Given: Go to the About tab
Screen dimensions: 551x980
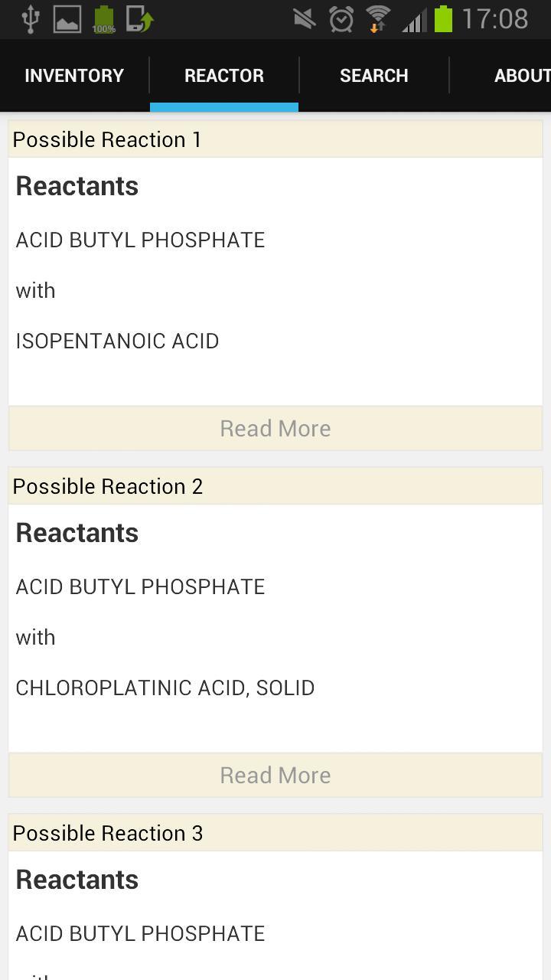Looking at the screenshot, I should (520, 76).
